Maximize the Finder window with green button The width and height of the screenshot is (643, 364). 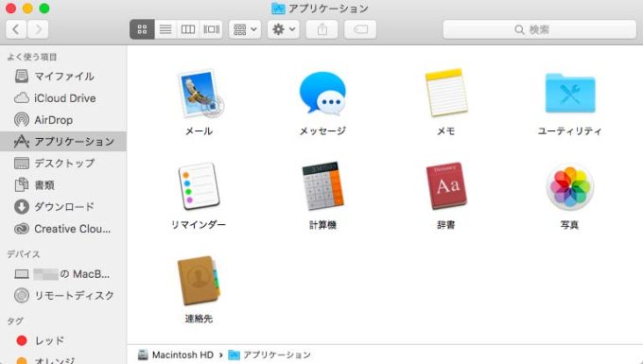[x=44, y=9]
